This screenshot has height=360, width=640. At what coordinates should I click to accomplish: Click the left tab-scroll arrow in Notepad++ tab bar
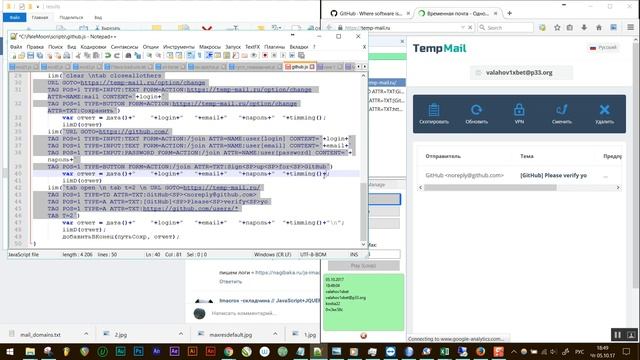(359, 67)
